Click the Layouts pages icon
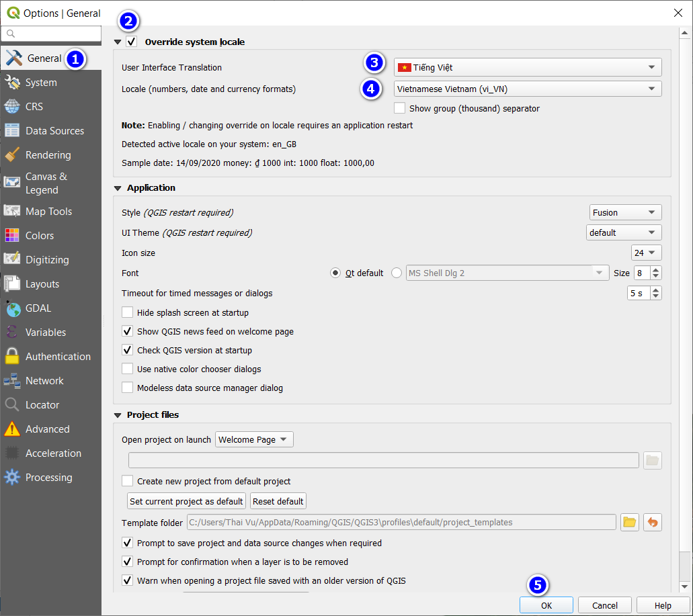 pyautogui.click(x=12, y=283)
